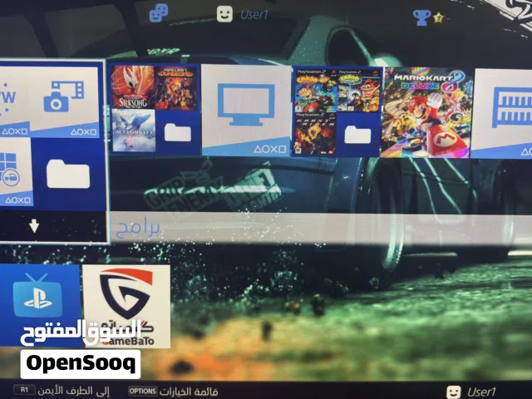Open the Library tile at right edge
This screenshot has height=399, width=532.
503,113
